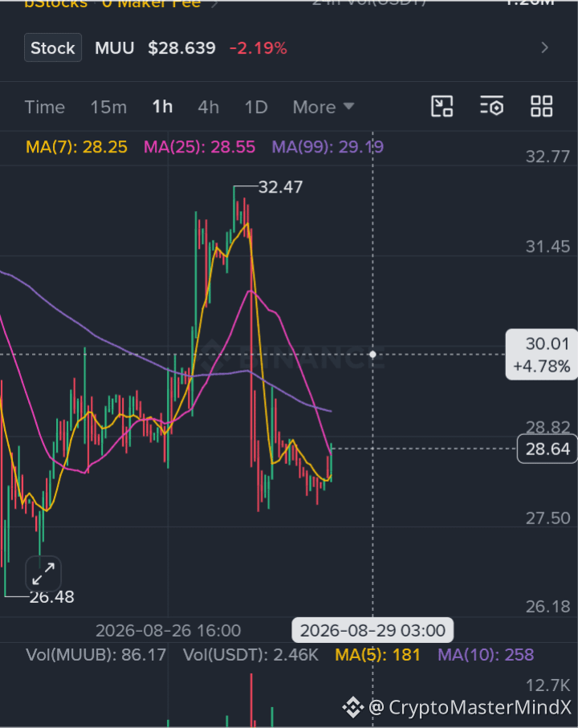The height and width of the screenshot is (728, 578).
Task: Click the MUU ticker name
Action: pyautogui.click(x=115, y=48)
